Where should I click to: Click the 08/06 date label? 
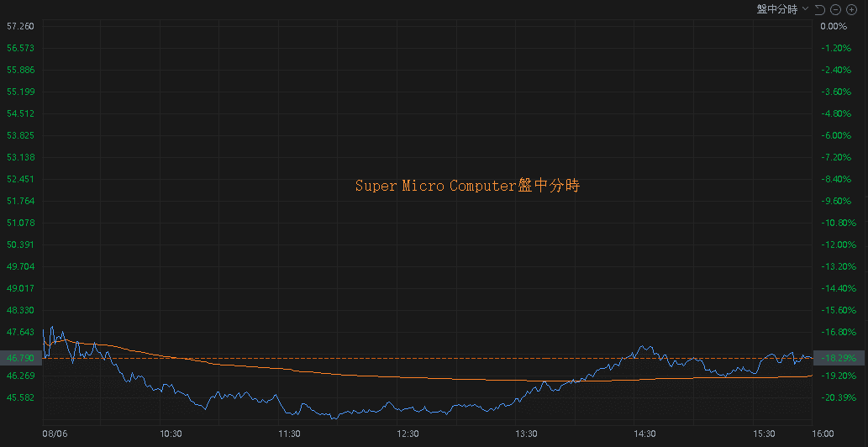pyautogui.click(x=55, y=434)
